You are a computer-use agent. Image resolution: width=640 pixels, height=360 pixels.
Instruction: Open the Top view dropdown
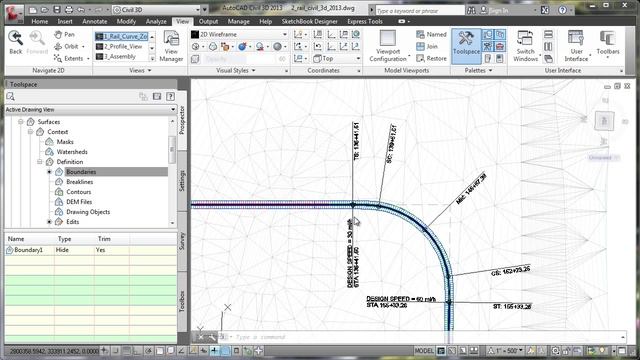tap(337, 58)
